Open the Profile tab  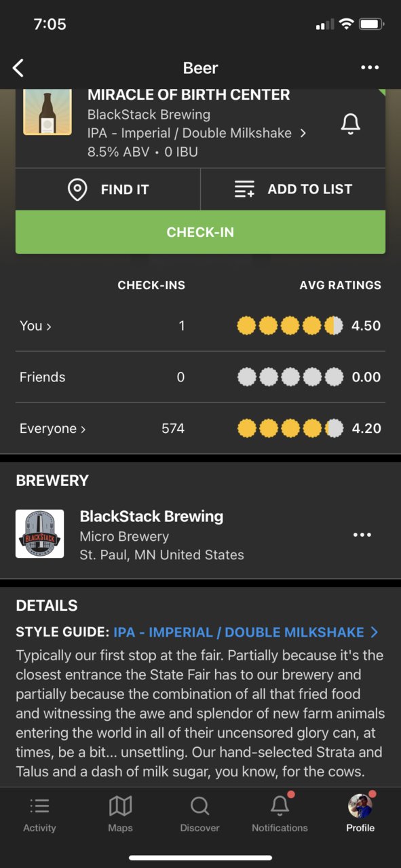360,814
